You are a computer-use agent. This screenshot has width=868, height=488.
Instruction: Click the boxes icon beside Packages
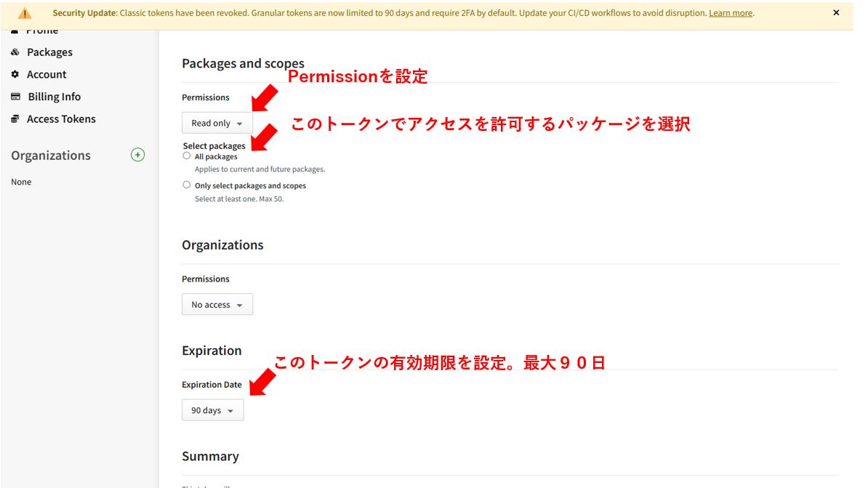(15, 52)
